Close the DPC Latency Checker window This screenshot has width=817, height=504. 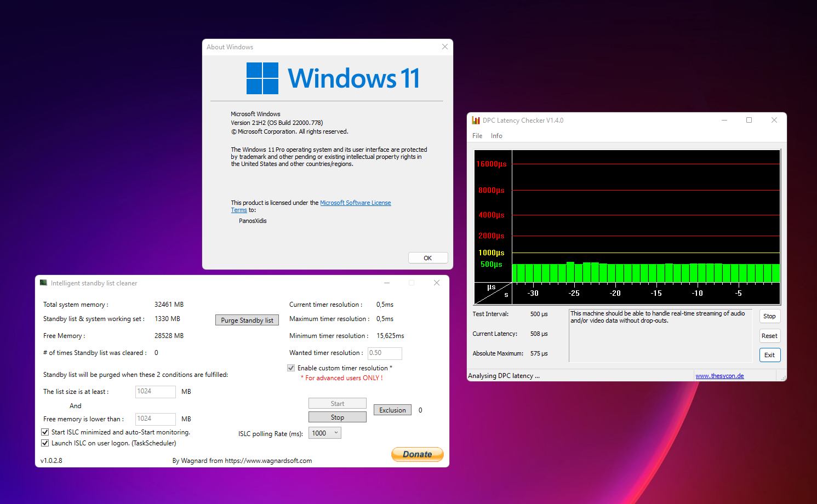774,120
